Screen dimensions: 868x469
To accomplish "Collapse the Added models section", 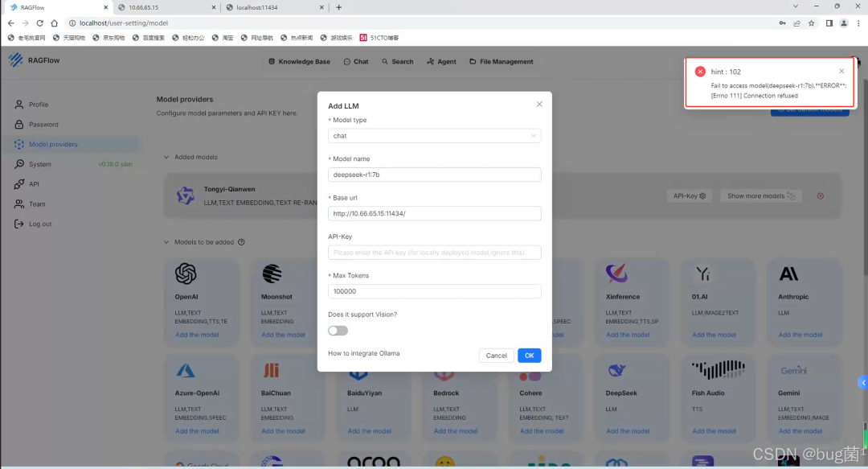I will [x=166, y=157].
